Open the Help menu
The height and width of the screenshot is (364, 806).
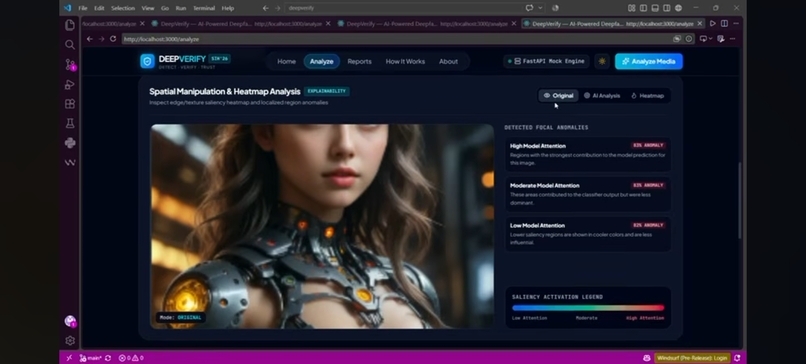pos(228,8)
